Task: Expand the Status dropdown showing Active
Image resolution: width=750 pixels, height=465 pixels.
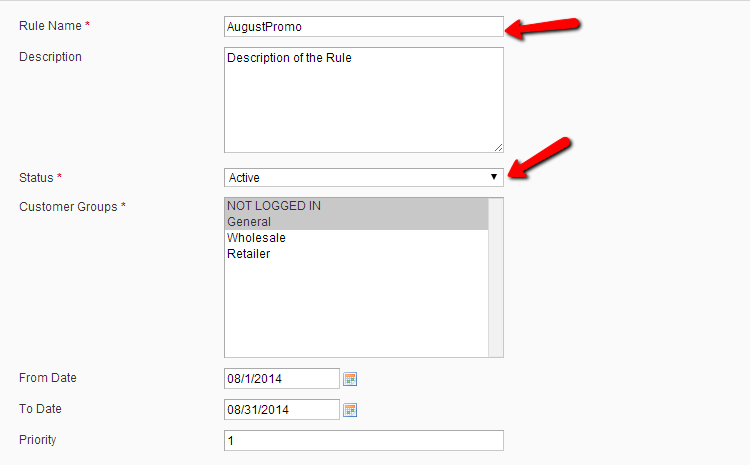Action: pyautogui.click(x=363, y=178)
